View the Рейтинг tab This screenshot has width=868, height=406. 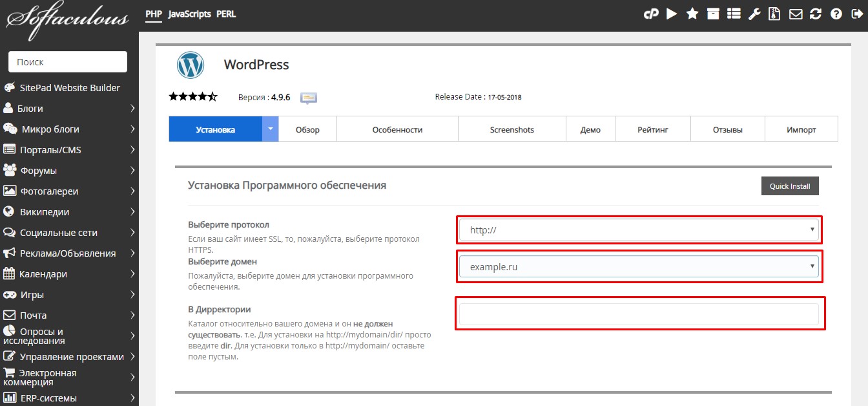pos(653,129)
